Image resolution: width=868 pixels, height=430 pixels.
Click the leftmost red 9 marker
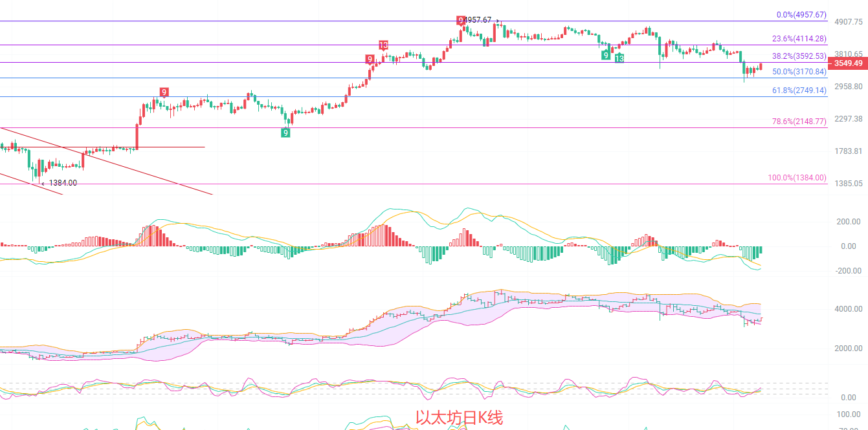tap(164, 92)
